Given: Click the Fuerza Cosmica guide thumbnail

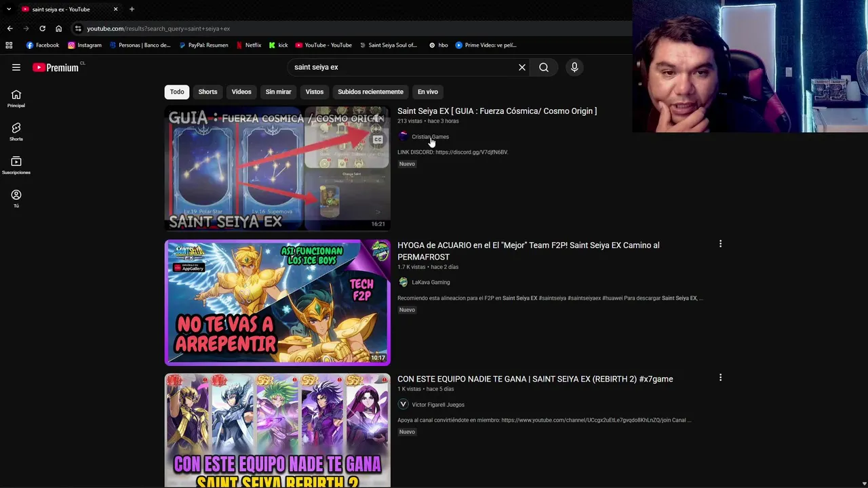Looking at the screenshot, I should [x=277, y=168].
